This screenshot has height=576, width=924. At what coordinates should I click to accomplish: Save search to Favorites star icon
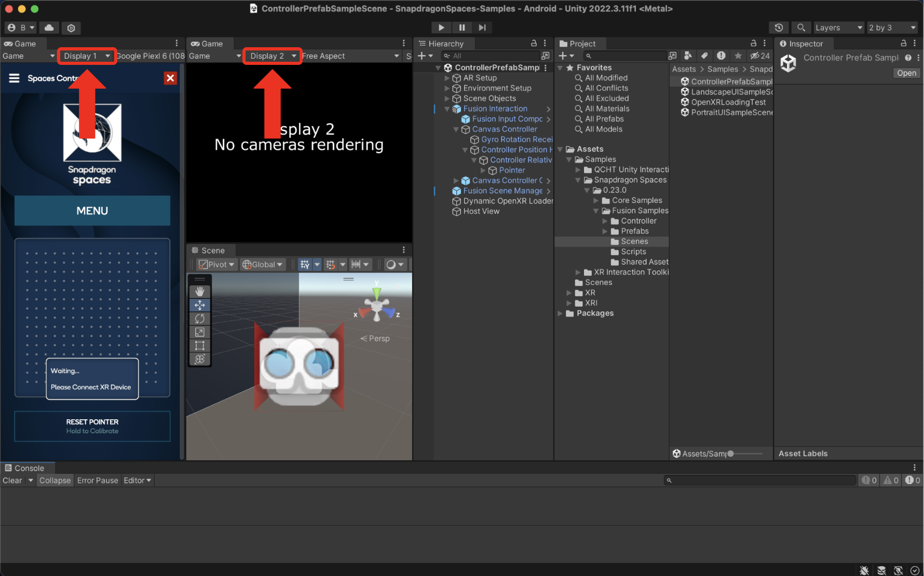tap(738, 56)
